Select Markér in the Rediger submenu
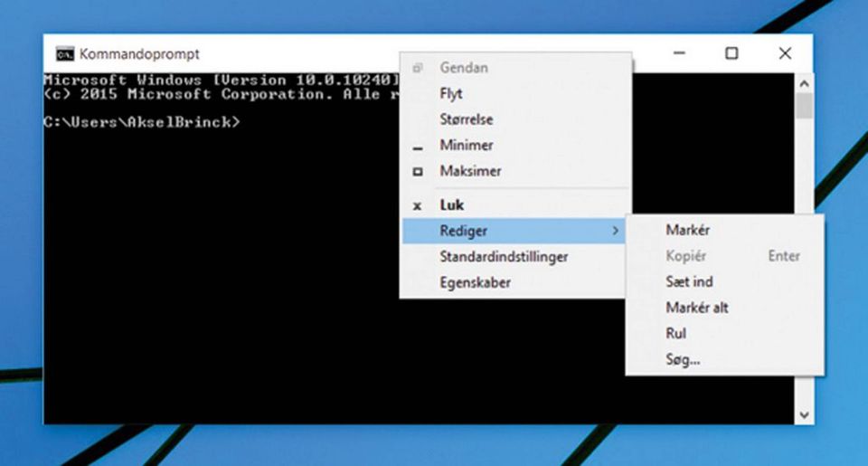The width and height of the screenshot is (868, 466). click(687, 230)
